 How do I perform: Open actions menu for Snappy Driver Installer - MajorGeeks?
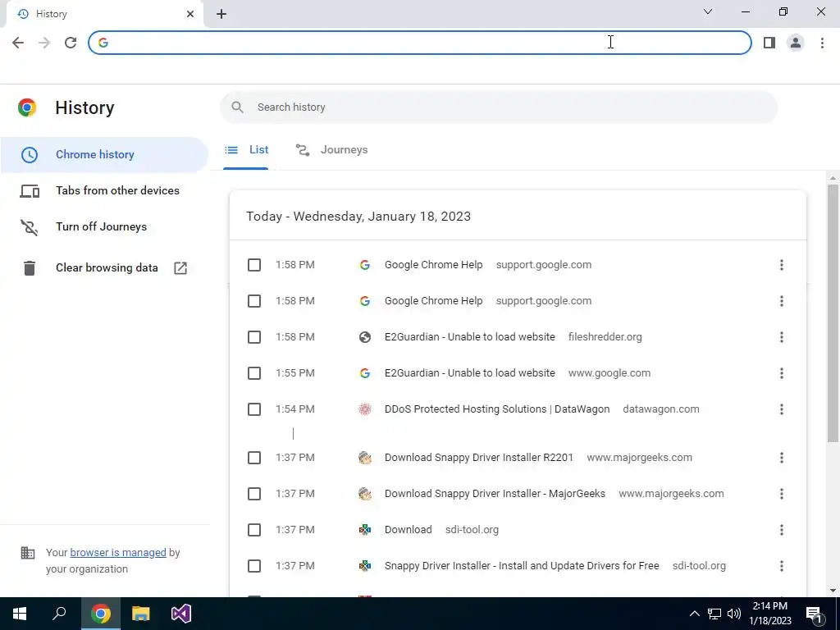(x=782, y=493)
